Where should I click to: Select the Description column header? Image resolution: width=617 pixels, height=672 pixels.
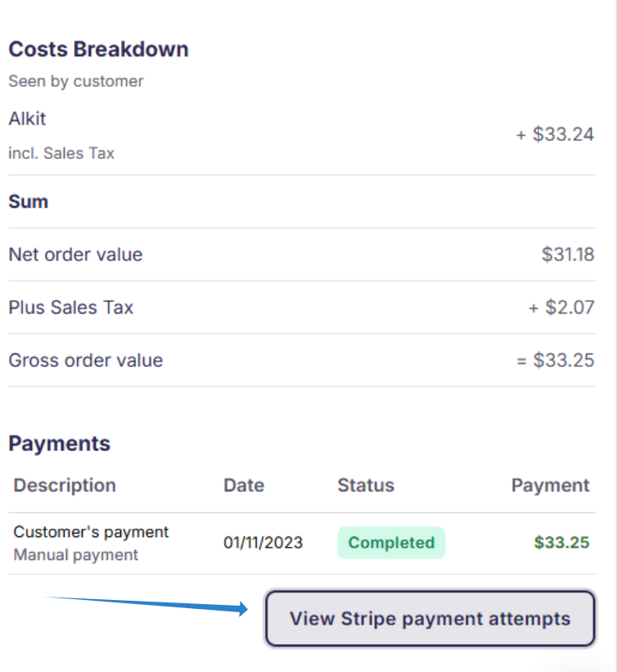tap(65, 485)
